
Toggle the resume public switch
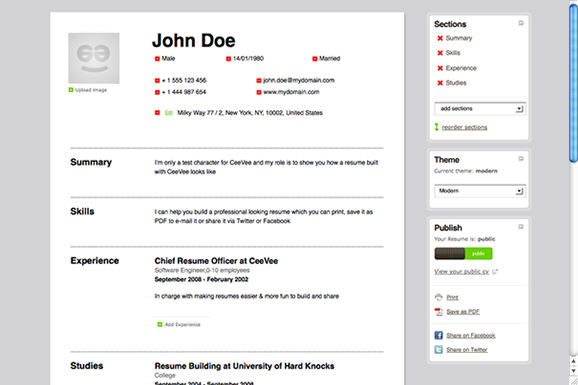click(x=463, y=254)
